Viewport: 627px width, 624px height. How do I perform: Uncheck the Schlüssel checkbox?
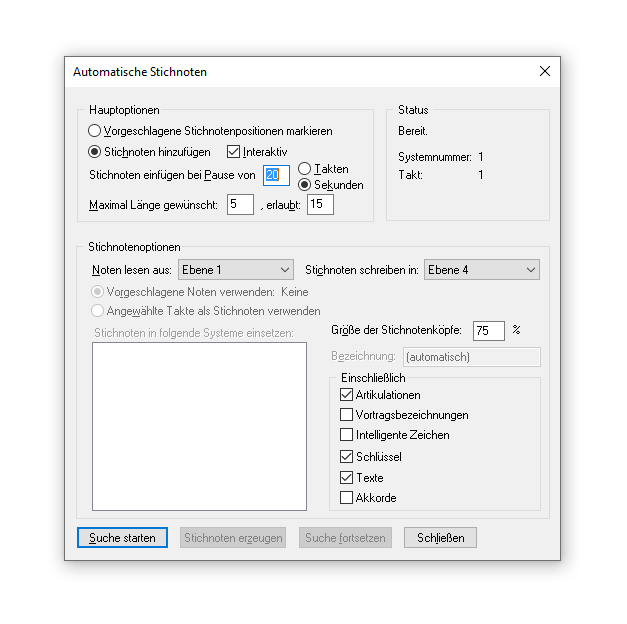click(x=371, y=456)
